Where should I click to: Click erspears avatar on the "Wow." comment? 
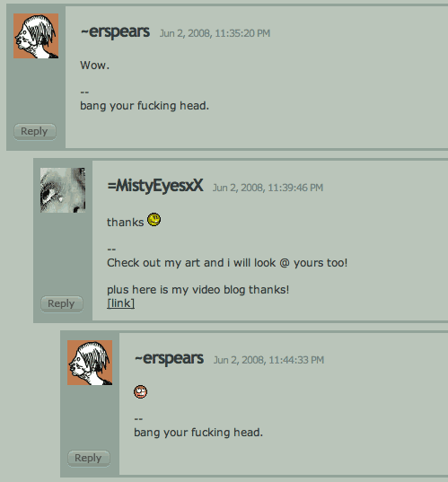coord(36,36)
